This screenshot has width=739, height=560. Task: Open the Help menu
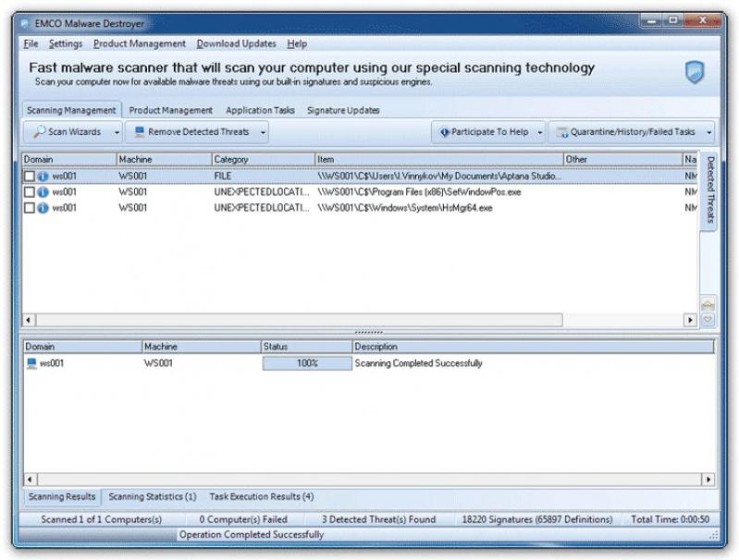[297, 43]
